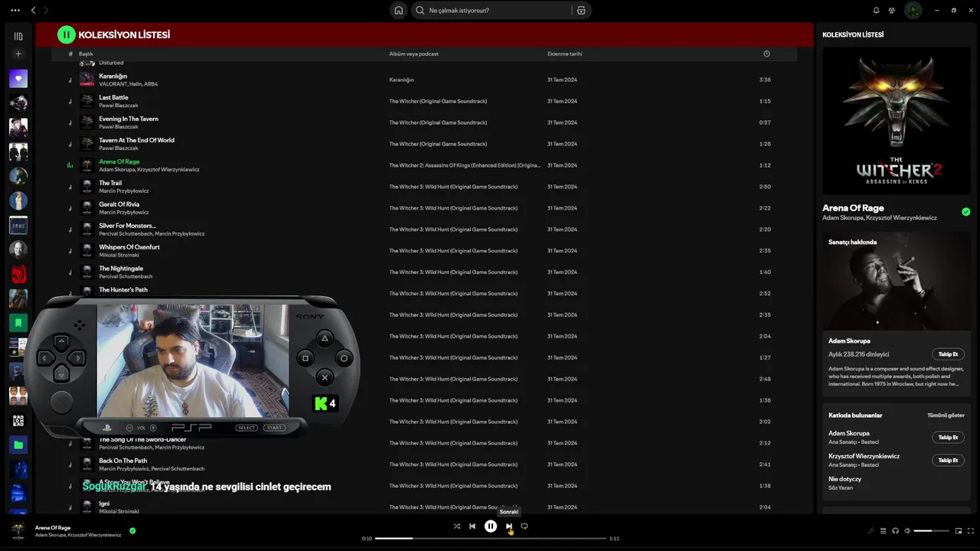Open the profile avatar menu
The width and height of the screenshot is (980, 551).
tap(913, 11)
